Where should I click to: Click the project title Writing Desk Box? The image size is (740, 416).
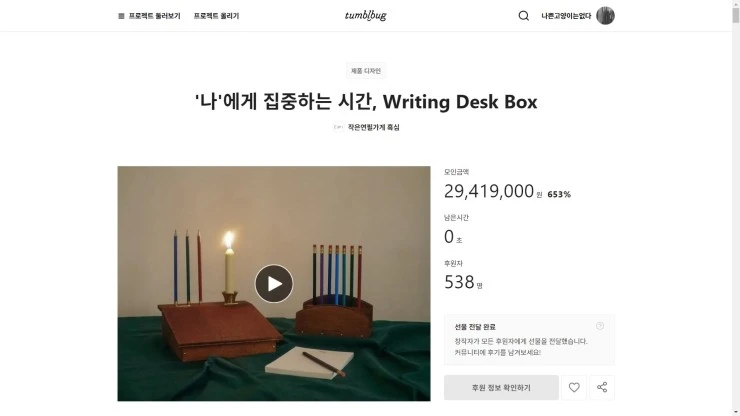366,102
